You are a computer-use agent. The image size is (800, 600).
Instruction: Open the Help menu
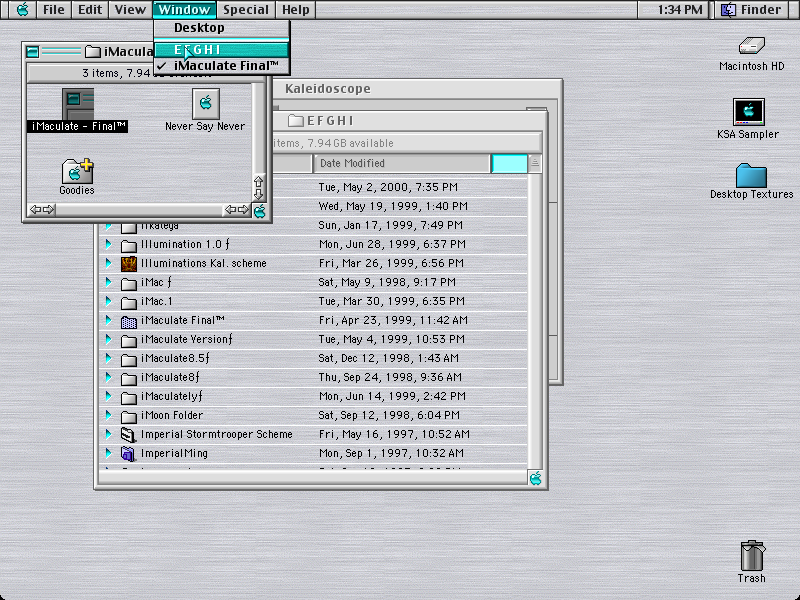pyautogui.click(x=296, y=9)
